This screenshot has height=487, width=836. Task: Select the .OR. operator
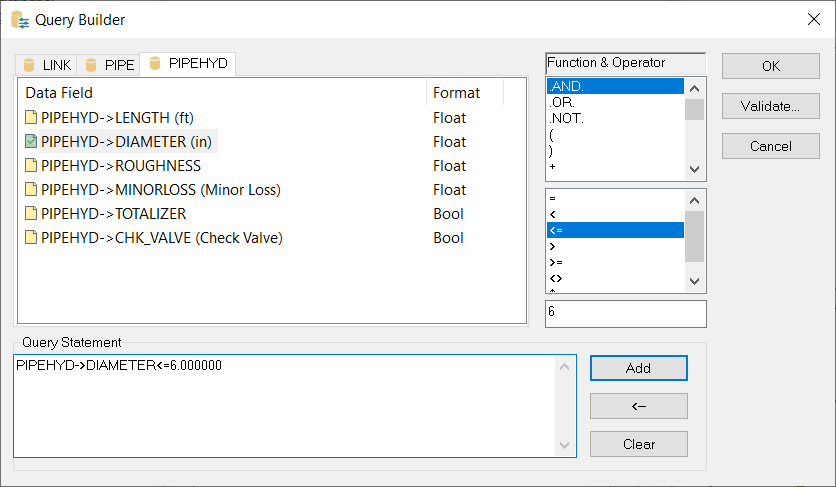pyautogui.click(x=560, y=102)
